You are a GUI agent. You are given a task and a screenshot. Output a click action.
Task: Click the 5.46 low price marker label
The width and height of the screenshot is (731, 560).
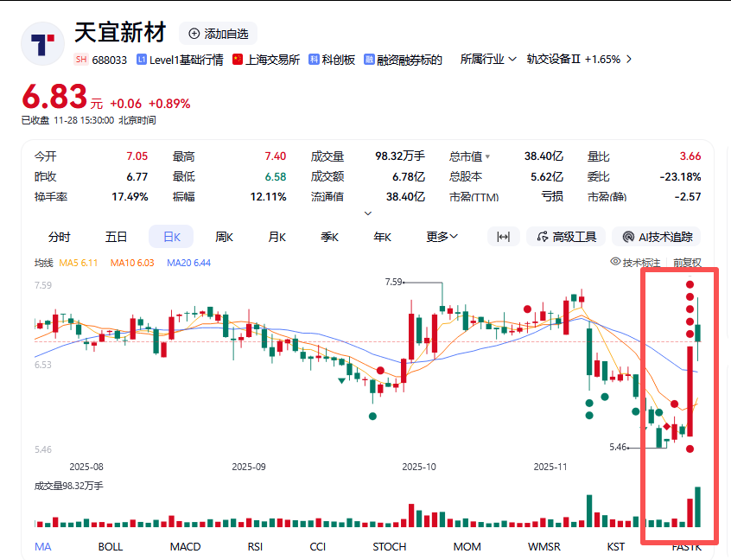(618, 447)
